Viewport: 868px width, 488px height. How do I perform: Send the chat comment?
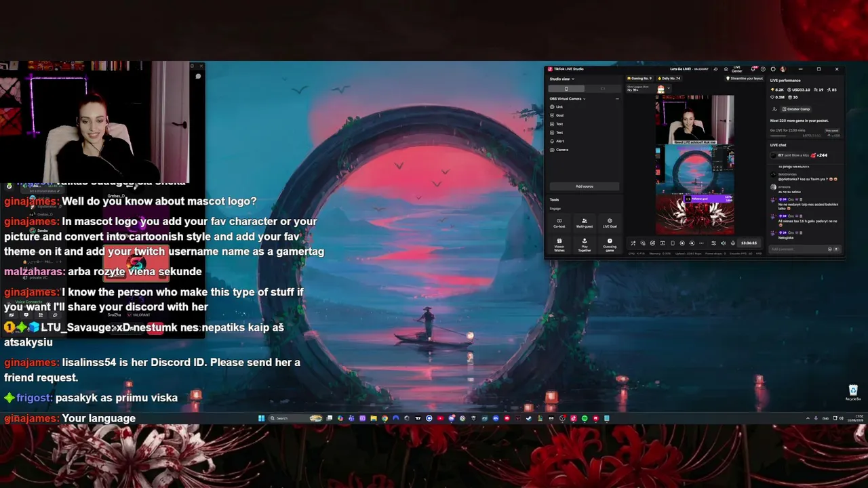coord(836,249)
